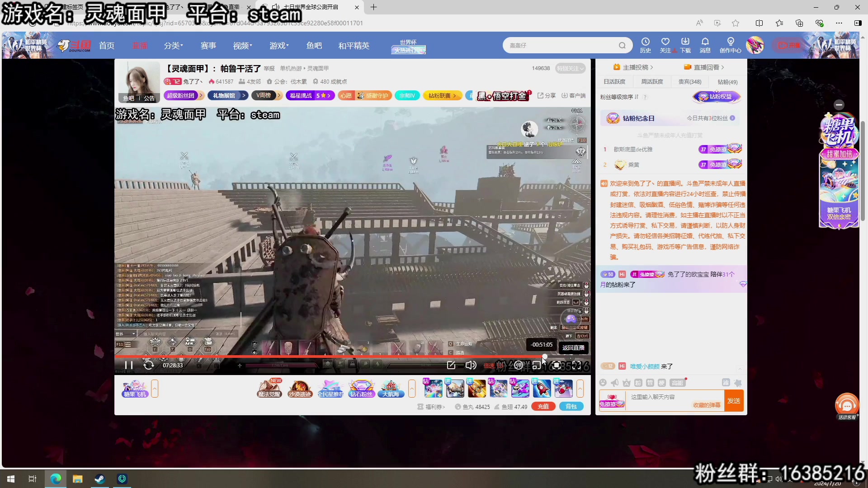Expand gift list arrow beside 大航海
The height and width of the screenshot is (488, 868).
[411, 389]
